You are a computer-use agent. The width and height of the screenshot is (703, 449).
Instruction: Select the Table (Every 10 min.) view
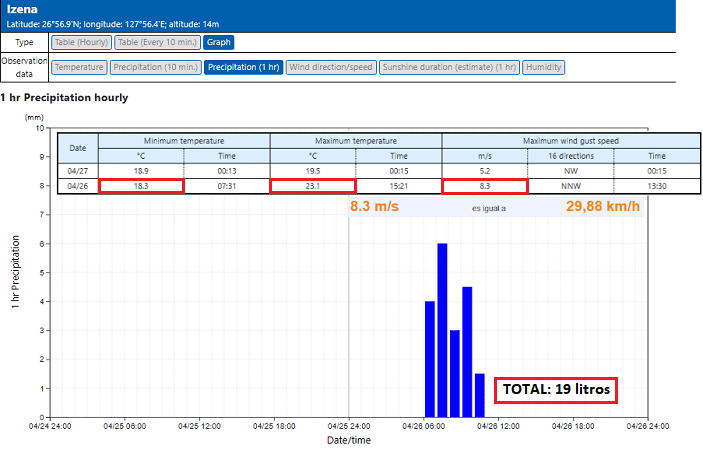click(156, 42)
